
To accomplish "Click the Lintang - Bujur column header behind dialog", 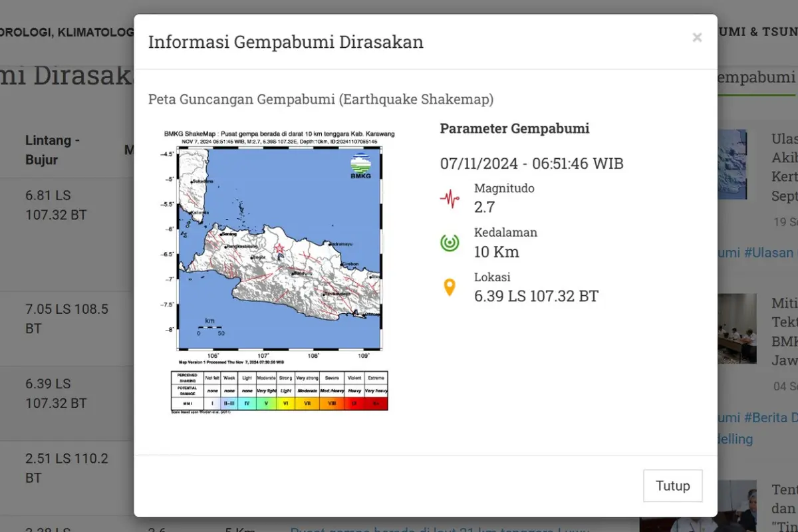I will click(x=53, y=150).
